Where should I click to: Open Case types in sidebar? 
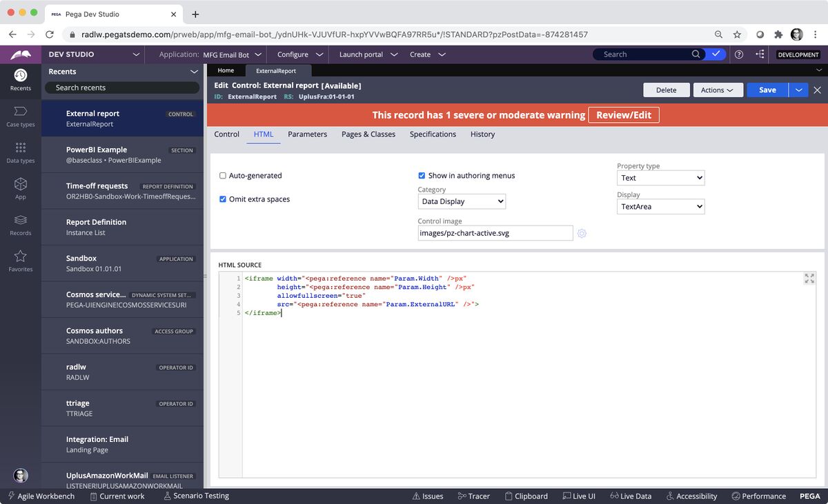pyautogui.click(x=20, y=115)
